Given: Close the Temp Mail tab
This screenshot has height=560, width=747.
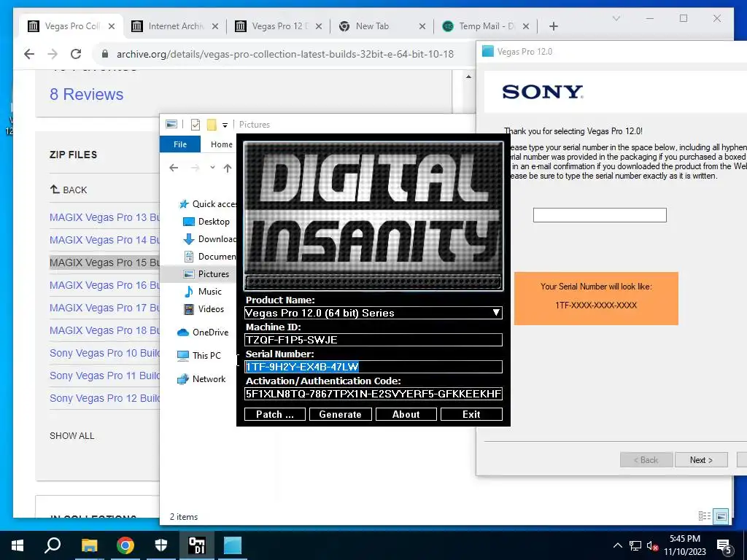Looking at the screenshot, I should pyautogui.click(x=526, y=26).
